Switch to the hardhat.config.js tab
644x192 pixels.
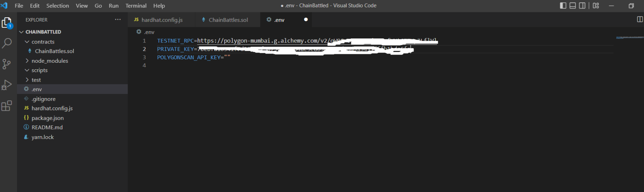(162, 20)
